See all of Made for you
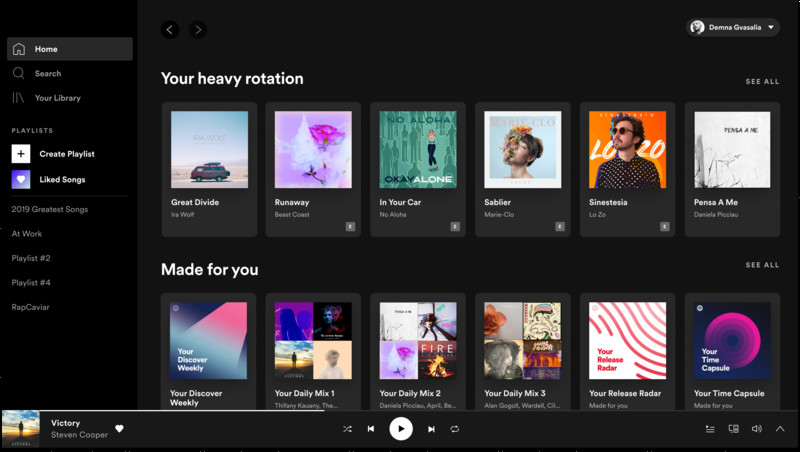 pyautogui.click(x=762, y=265)
